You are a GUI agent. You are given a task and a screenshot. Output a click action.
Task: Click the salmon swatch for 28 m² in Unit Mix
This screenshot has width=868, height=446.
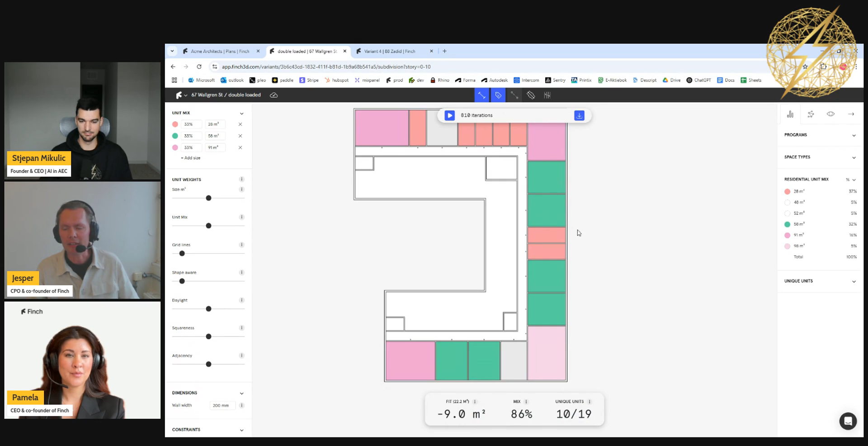point(175,124)
